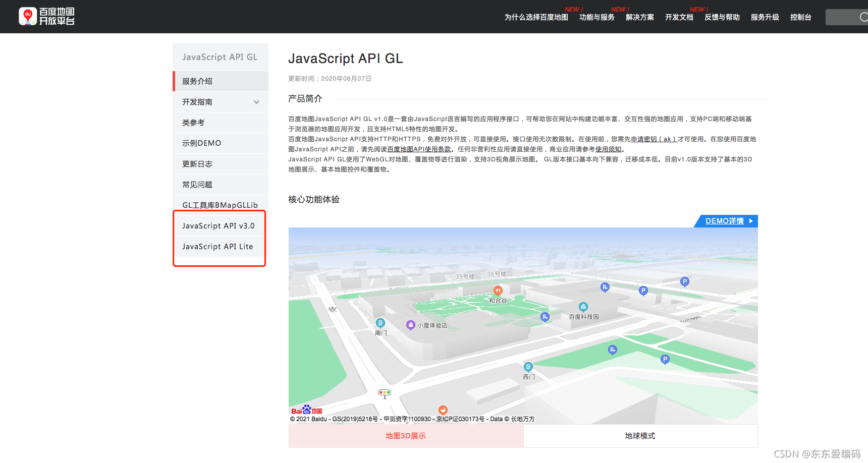Click the subway station icon at 南门
868x463 pixels.
380,322
